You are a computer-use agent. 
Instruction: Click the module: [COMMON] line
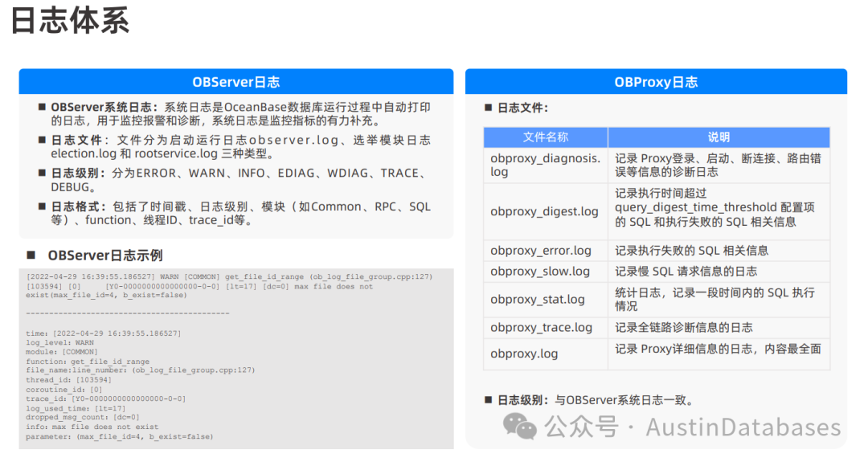coord(61,352)
